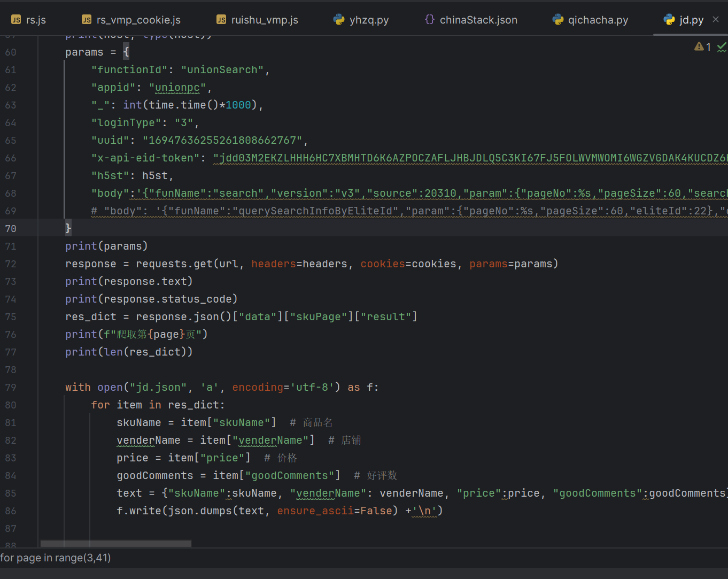Click ensure_ascii=False argument
This screenshot has width=728, height=579.
coord(335,511)
